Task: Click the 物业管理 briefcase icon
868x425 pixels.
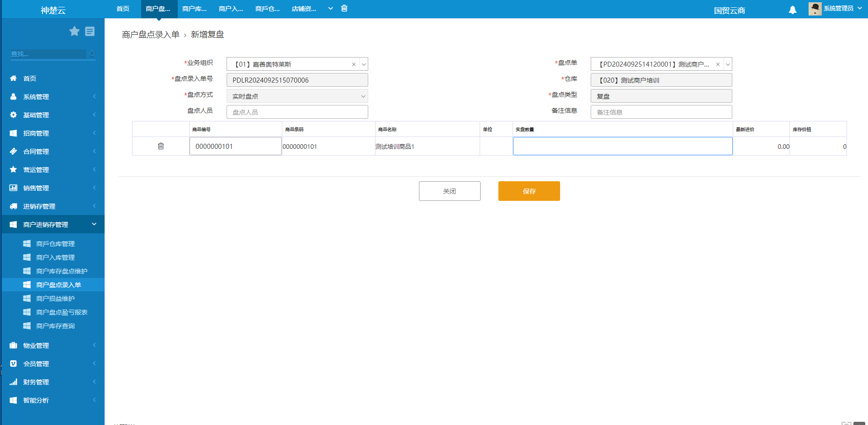Action: tap(13, 345)
